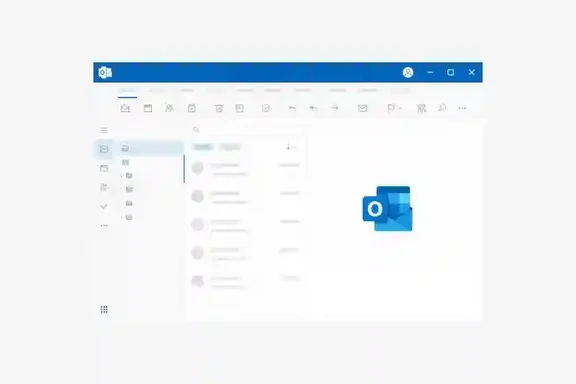Select the highlighted Mail icon in left navigation bar
The image size is (576, 384).
click(x=104, y=149)
